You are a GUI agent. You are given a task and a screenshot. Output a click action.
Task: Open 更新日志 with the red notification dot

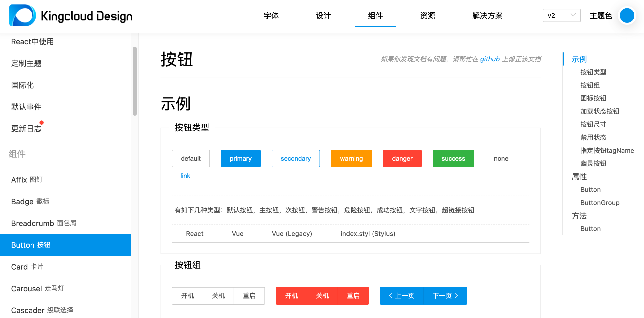26,128
